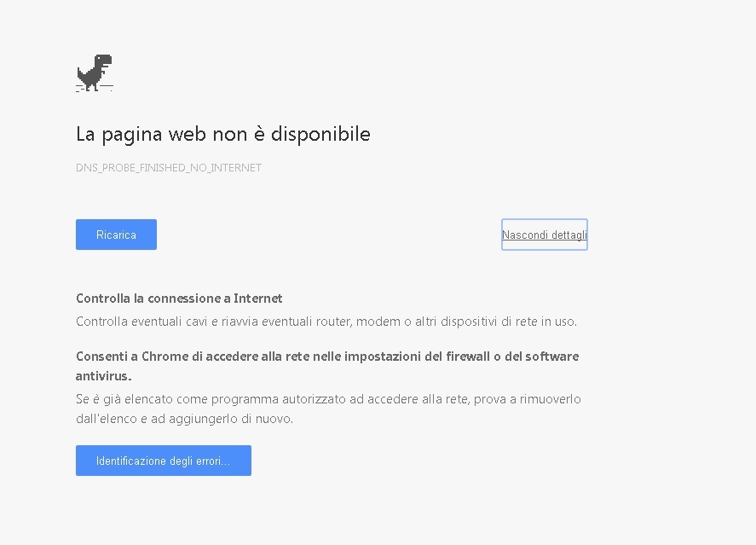Open Identificazione degli errori diagnostics
Image resolution: width=756 pixels, height=545 pixels.
164,461
